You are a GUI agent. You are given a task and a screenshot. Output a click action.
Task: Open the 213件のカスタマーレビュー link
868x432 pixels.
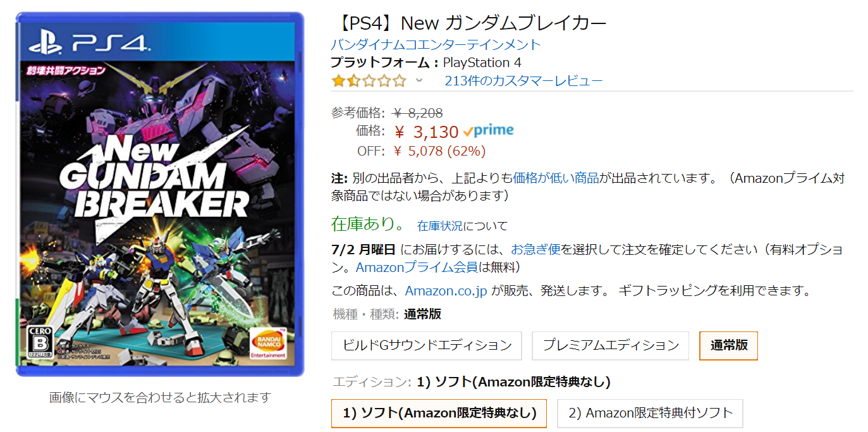click(x=523, y=81)
